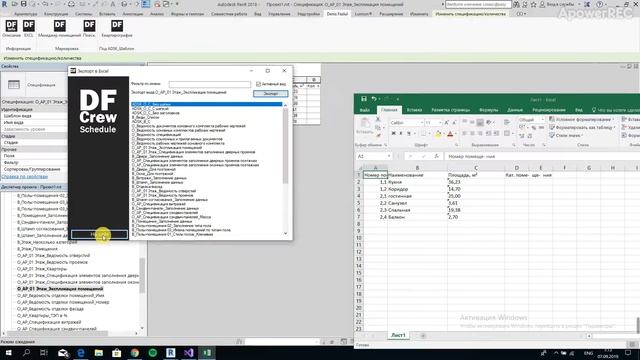Open Excel Name Box A1 dropdown
Image resolution: width=640 pixels, height=360 pixels.
389,156
